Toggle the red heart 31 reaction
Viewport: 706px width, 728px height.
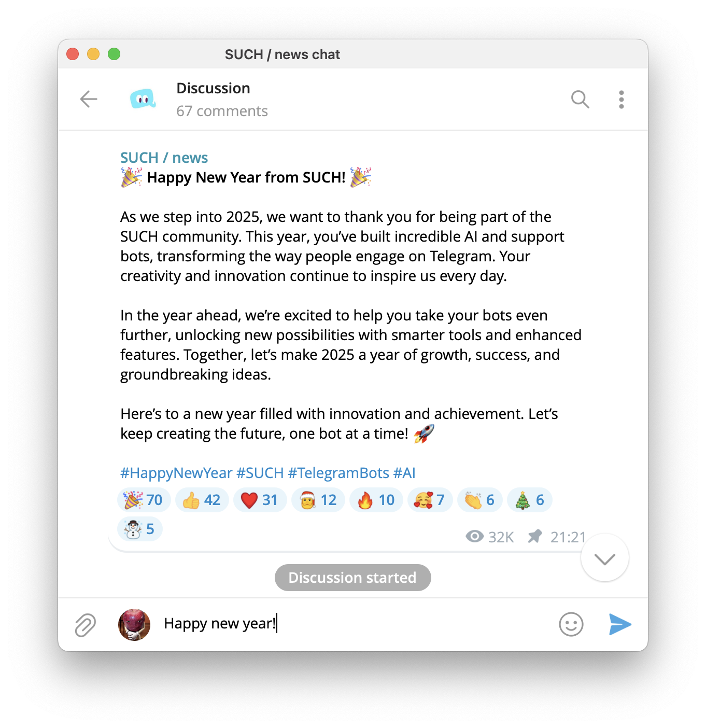(x=260, y=500)
